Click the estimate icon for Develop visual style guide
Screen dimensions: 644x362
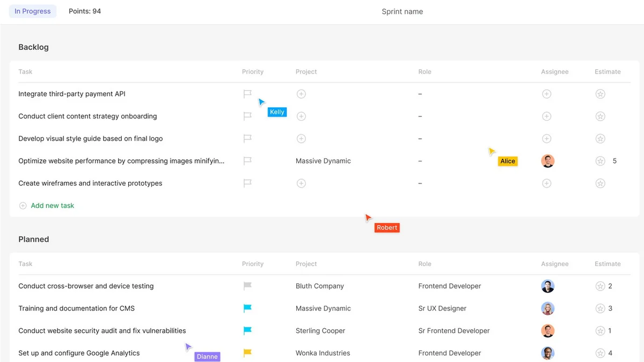tap(600, 138)
